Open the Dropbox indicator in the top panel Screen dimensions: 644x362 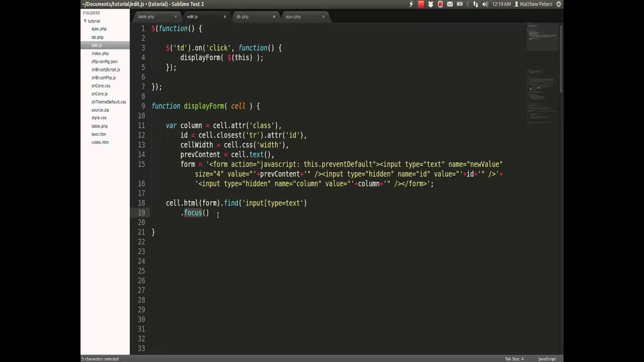[431, 4]
